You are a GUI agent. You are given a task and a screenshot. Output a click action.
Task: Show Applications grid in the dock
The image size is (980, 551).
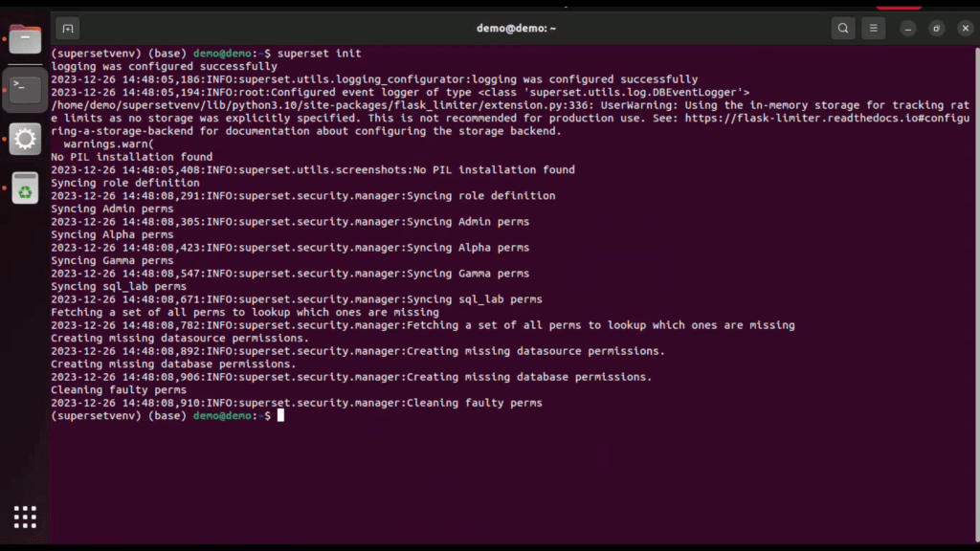(x=25, y=517)
